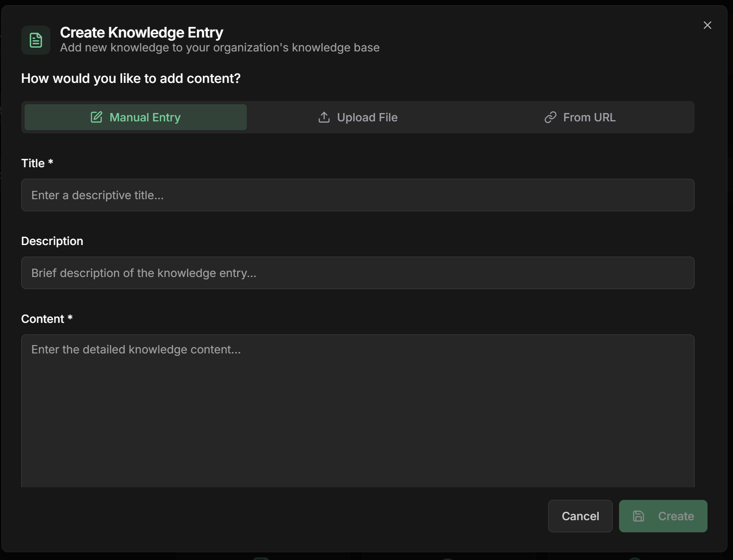Switch to the Upload File tab
Viewport: 733px width, 560px height.
358,117
